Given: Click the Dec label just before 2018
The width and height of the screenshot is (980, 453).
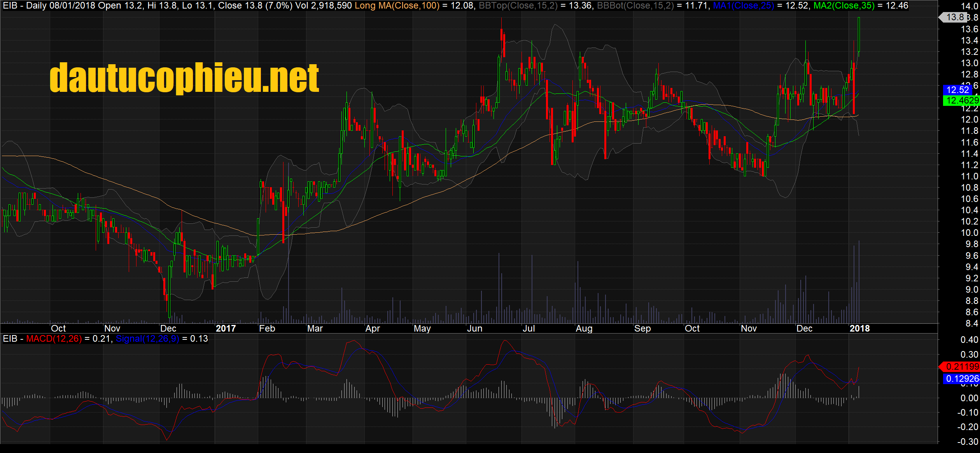Looking at the screenshot, I should click(x=805, y=328).
